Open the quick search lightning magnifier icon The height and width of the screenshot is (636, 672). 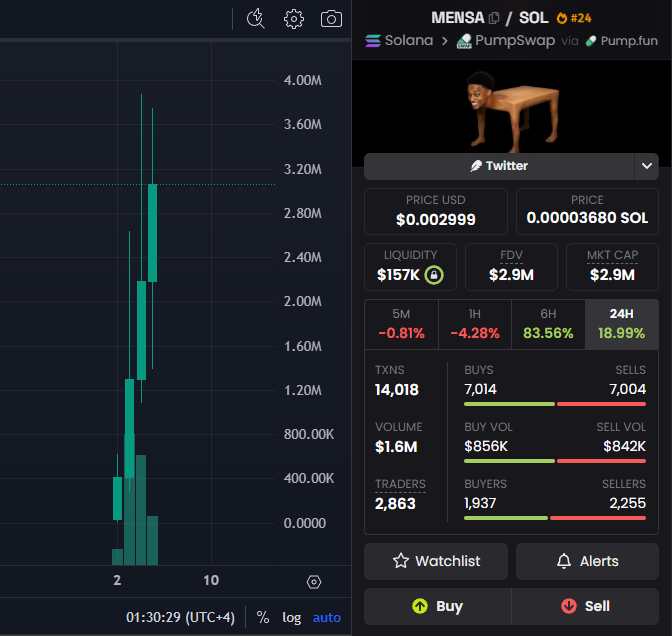tap(255, 19)
